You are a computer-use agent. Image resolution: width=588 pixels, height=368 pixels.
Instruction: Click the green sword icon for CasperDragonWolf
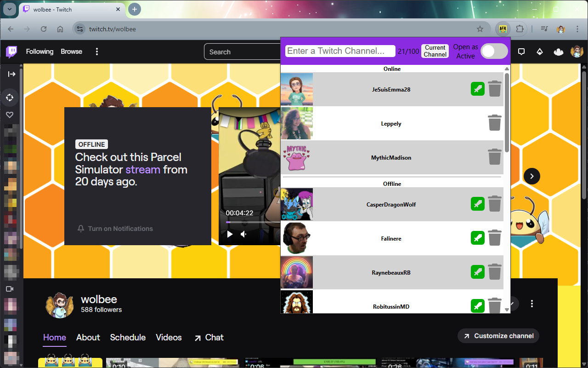click(478, 204)
